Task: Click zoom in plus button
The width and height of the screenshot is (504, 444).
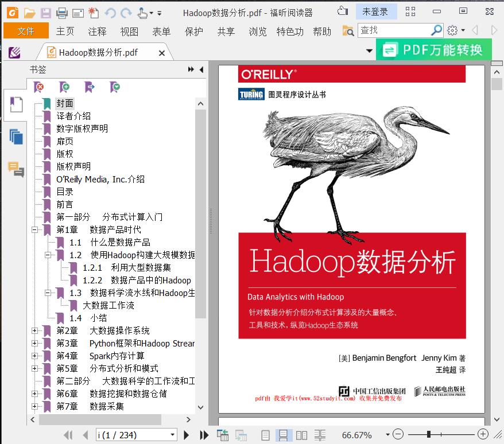Action: (483, 434)
